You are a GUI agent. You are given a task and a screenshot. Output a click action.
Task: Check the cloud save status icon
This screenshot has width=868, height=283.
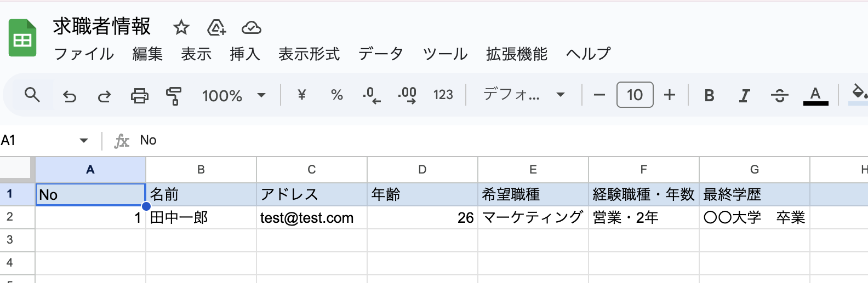(251, 27)
